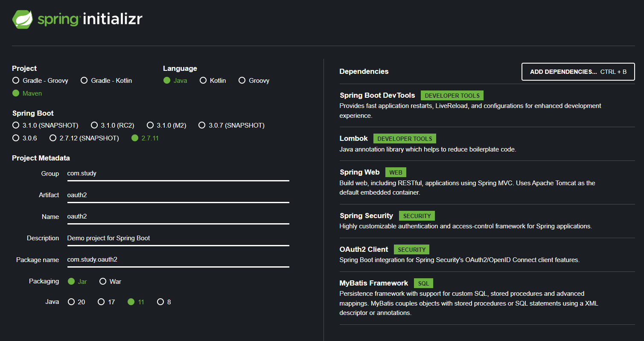644x341 pixels.
Task: Click the Lombok dependency title
Action: click(x=354, y=138)
